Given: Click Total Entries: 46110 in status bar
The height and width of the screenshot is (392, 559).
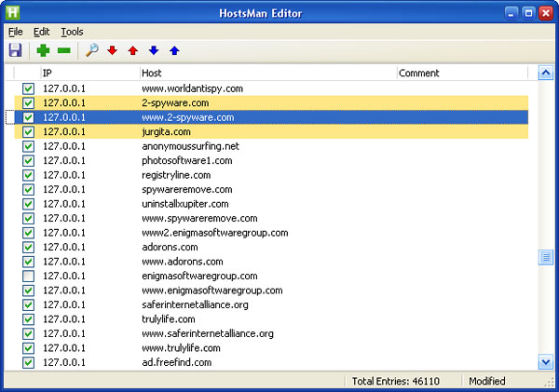Looking at the screenshot, I should click(x=396, y=382).
